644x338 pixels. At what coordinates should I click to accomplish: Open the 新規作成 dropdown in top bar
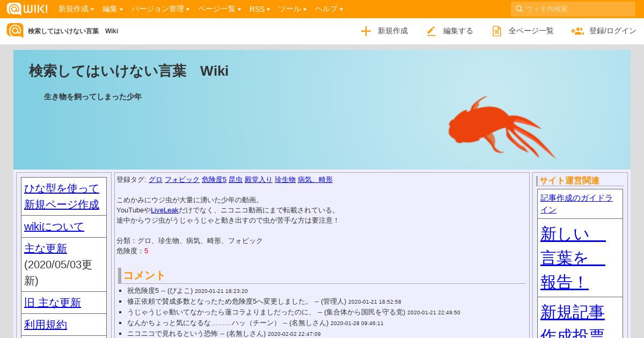[x=76, y=9]
